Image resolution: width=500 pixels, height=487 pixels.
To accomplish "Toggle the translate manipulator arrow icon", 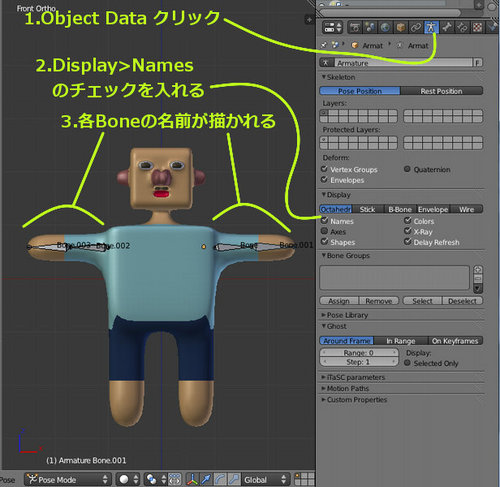I will [x=206, y=480].
